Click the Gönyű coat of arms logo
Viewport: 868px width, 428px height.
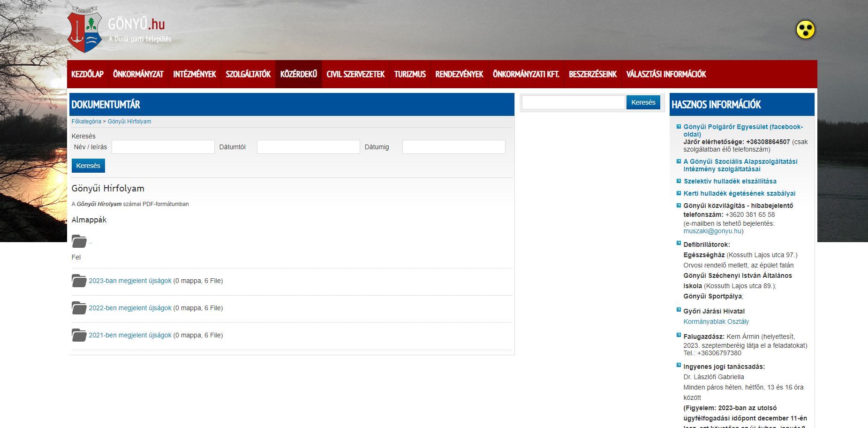[85, 29]
